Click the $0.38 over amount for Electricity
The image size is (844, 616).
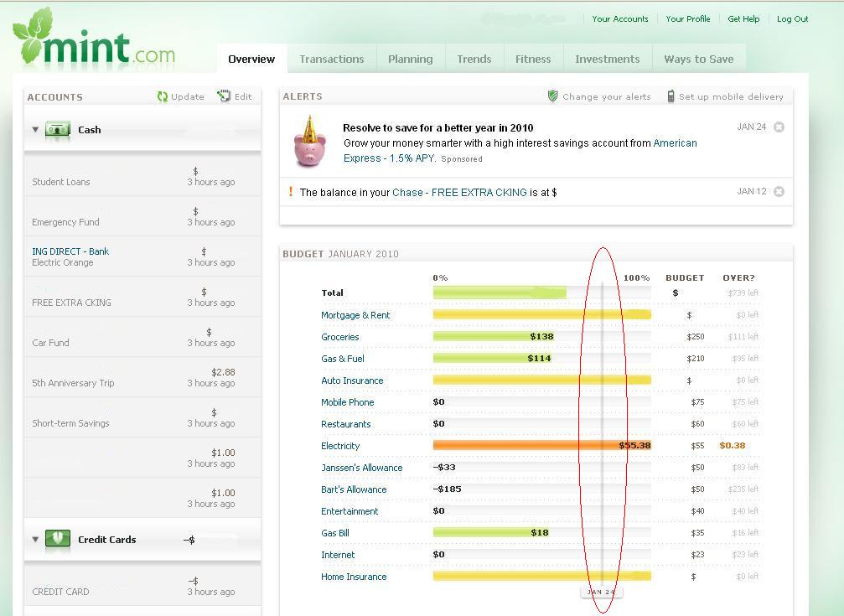[x=732, y=445]
